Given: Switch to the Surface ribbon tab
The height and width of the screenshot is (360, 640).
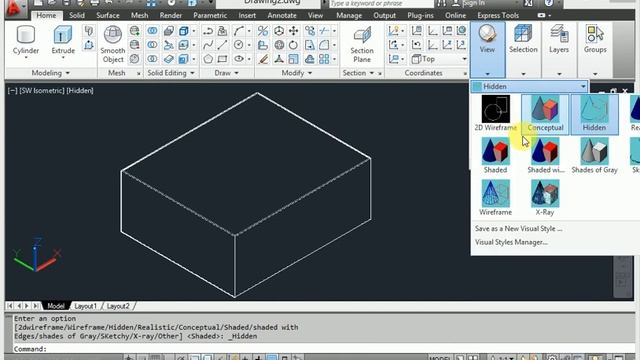Looking at the screenshot, I should (x=108, y=15).
